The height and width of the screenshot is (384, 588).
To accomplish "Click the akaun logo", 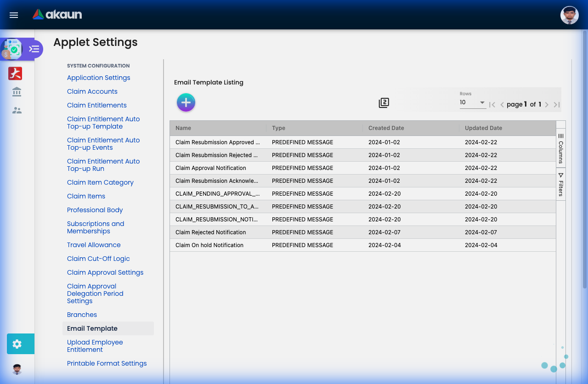I will coord(57,15).
